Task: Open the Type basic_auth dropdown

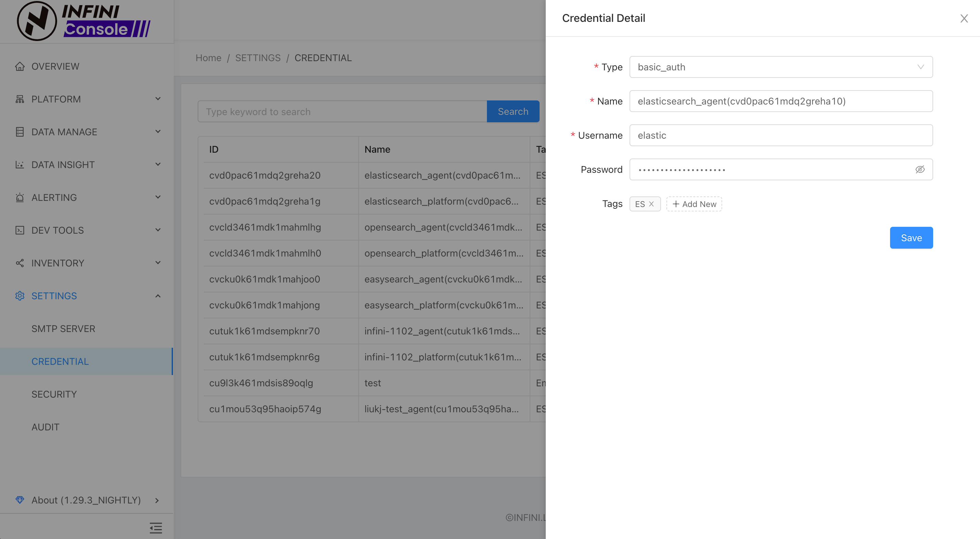Action: (781, 67)
